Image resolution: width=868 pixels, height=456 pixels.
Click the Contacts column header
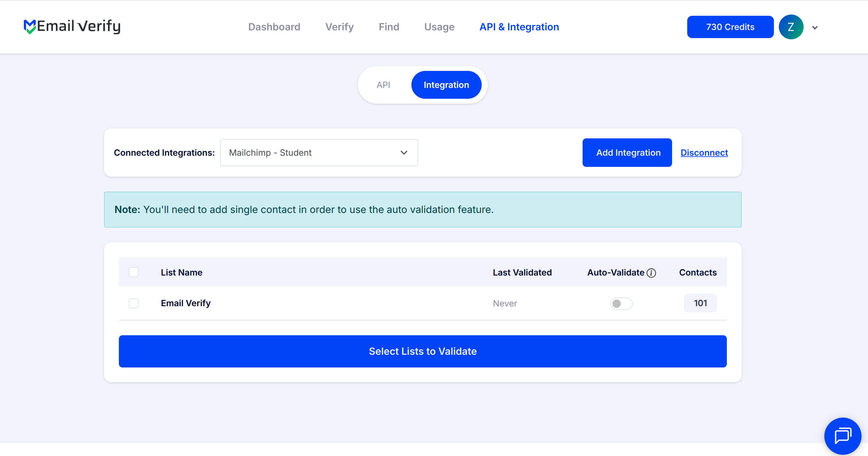(x=697, y=272)
